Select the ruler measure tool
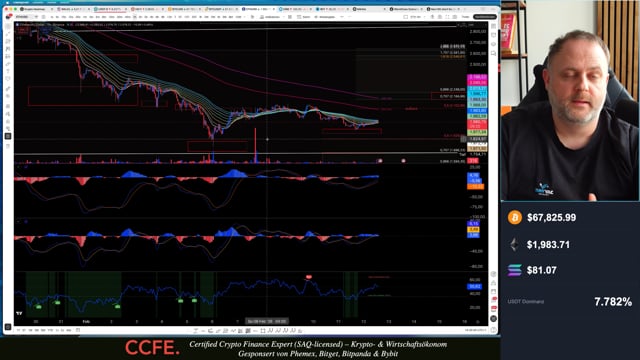 8,89
